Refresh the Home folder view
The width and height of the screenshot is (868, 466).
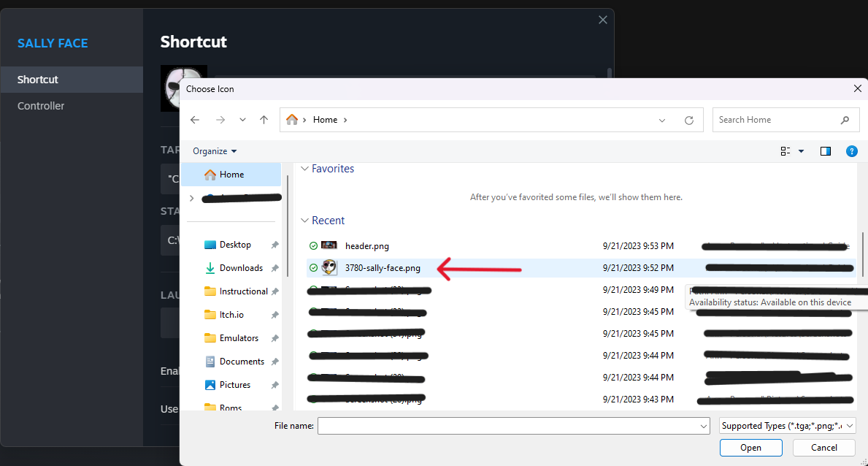tap(688, 120)
